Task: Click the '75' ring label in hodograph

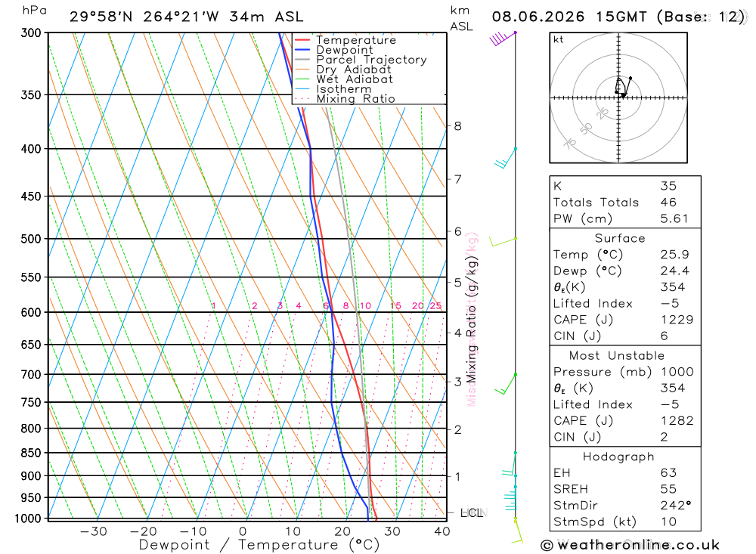Action: [x=570, y=143]
